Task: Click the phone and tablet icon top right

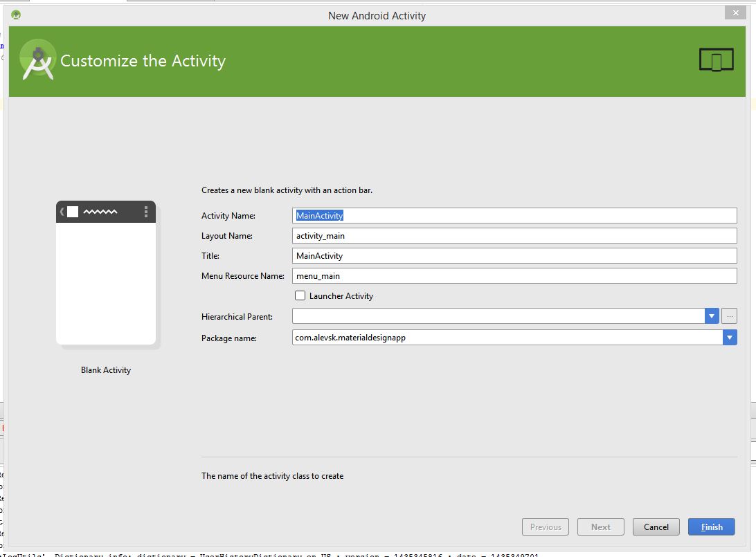Action: click(x=717, y=59)
